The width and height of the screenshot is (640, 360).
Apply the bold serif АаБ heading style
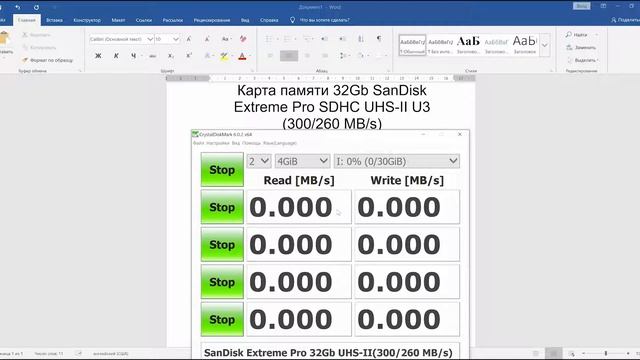[468, 45]
